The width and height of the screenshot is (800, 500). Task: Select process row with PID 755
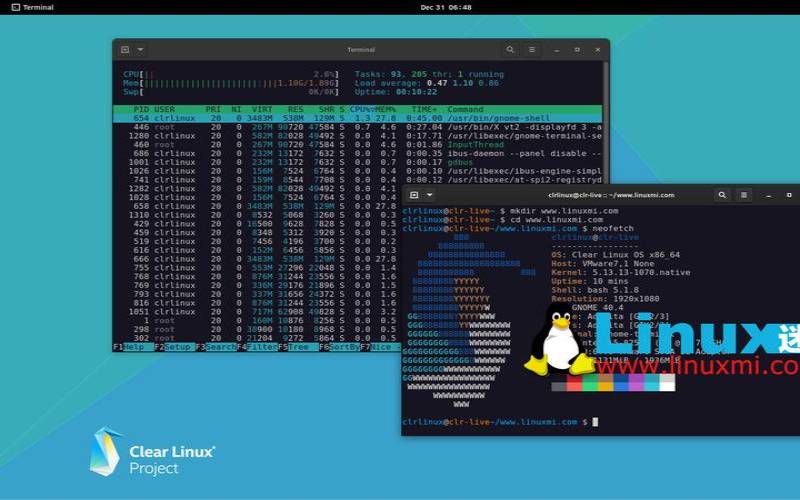pyautogui.click(x=257, y=267)
